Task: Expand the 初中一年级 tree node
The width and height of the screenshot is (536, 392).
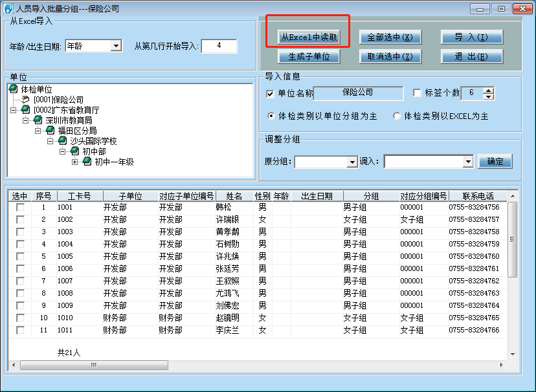Action: [75, 162]
